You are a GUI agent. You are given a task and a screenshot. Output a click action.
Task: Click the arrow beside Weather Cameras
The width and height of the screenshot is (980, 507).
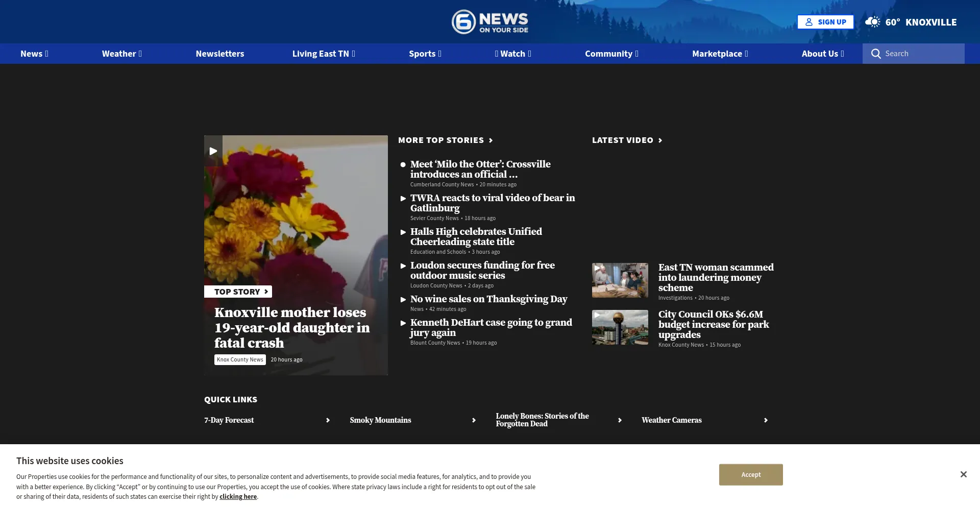pos(765,420)
